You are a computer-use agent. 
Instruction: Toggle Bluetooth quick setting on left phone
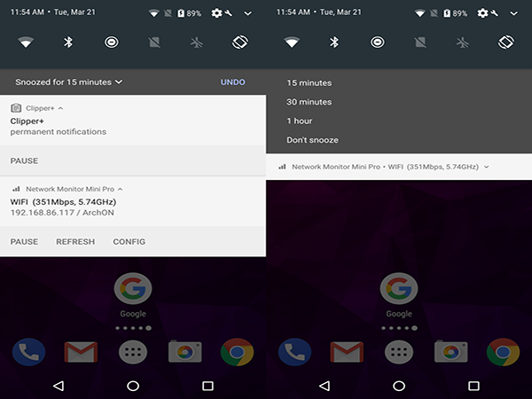click(x=68, y=43)
